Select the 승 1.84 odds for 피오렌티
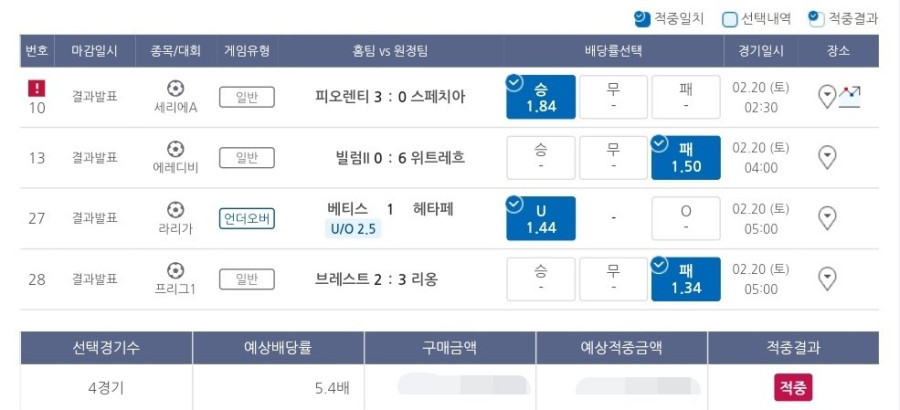The width and height of the screenshot is (900, 410). coord(541,97)
